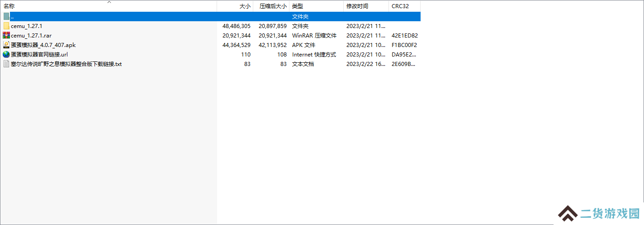This screenshot has height=225, width=644.
Task: Sort by the 名称 column header
Action: (109, 6)
